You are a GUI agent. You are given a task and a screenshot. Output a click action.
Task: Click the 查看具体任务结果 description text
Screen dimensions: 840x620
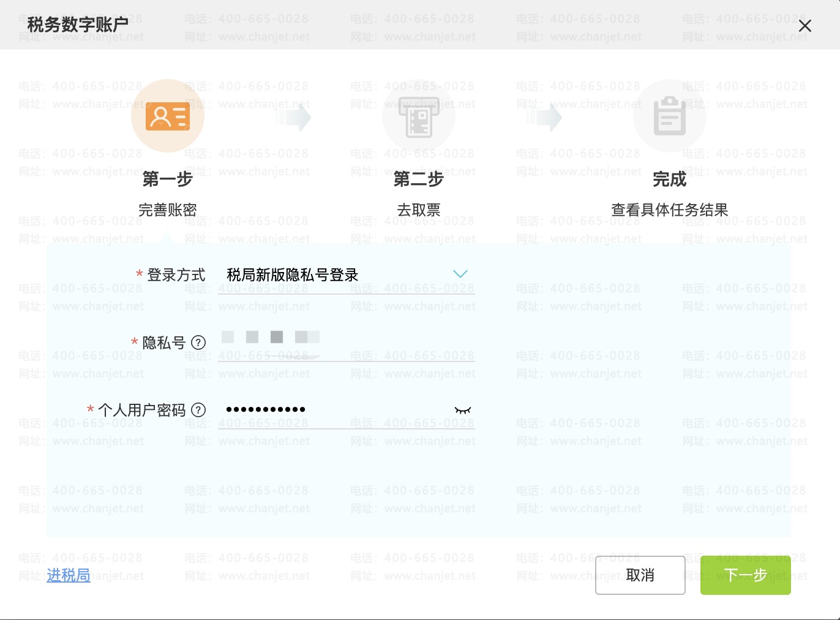(x=670, y=210)
